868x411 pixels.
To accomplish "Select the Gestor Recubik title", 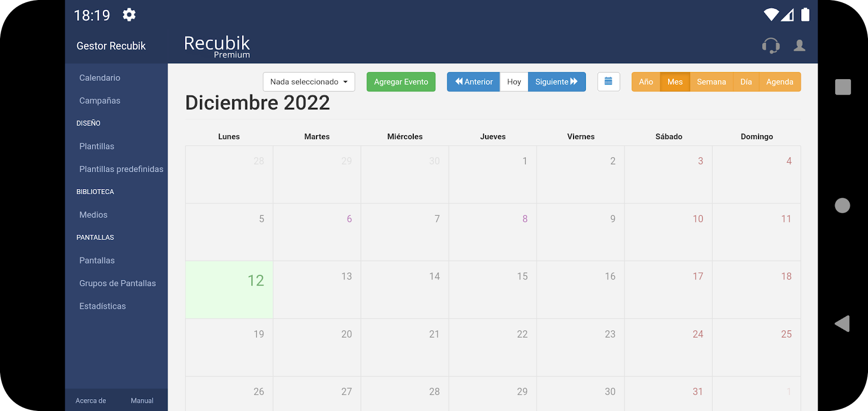I will (x=111, y=46).
